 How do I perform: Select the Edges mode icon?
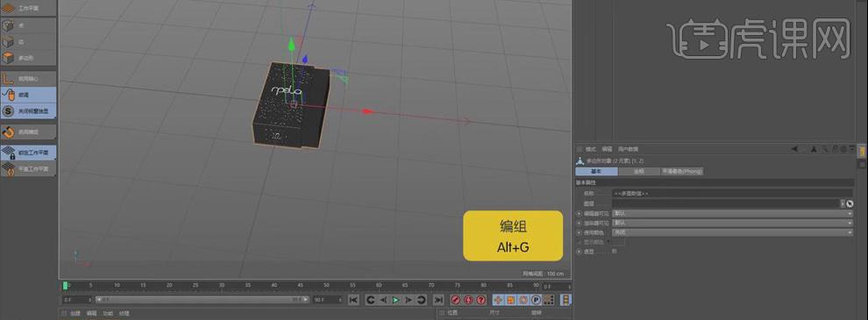[x=8, y=42]
